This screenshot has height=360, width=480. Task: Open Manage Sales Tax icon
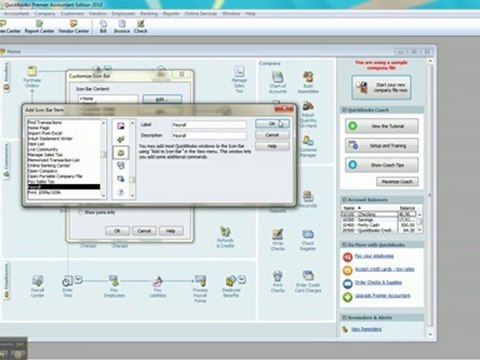click(x=239, y=79)
